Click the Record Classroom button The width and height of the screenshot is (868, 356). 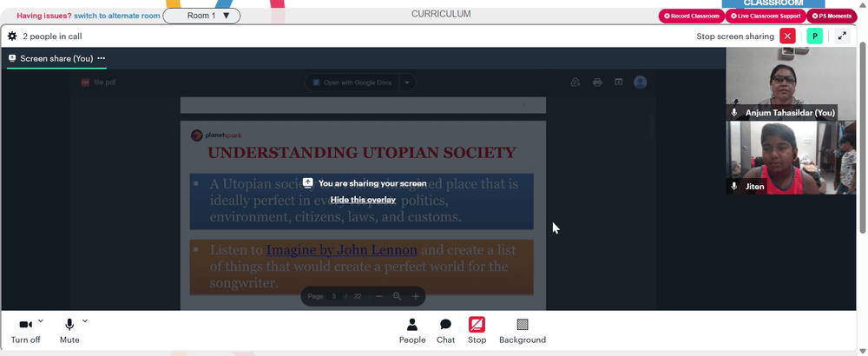coord(692,16)
